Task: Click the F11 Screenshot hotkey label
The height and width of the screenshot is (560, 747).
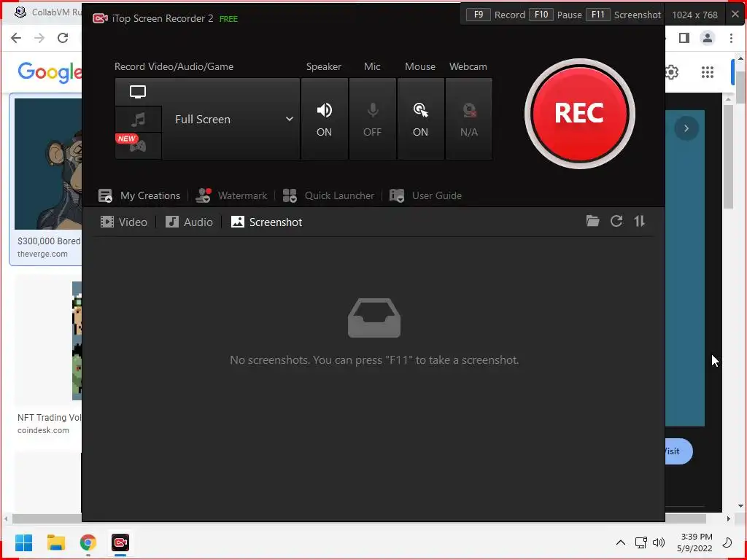Action: 624,15
